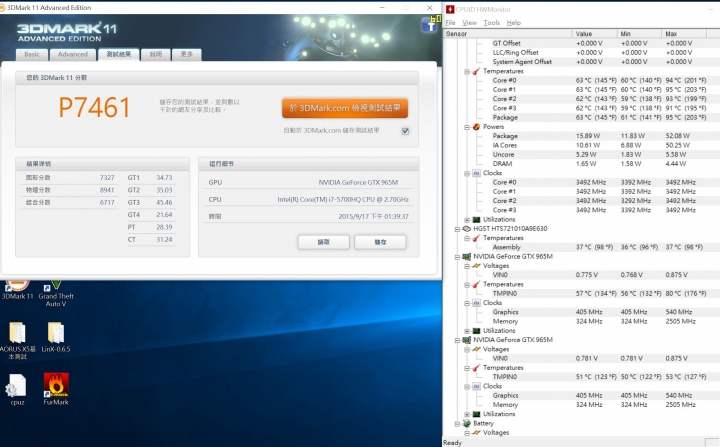
Task: Click the Sensor column header
Action: 508,34
